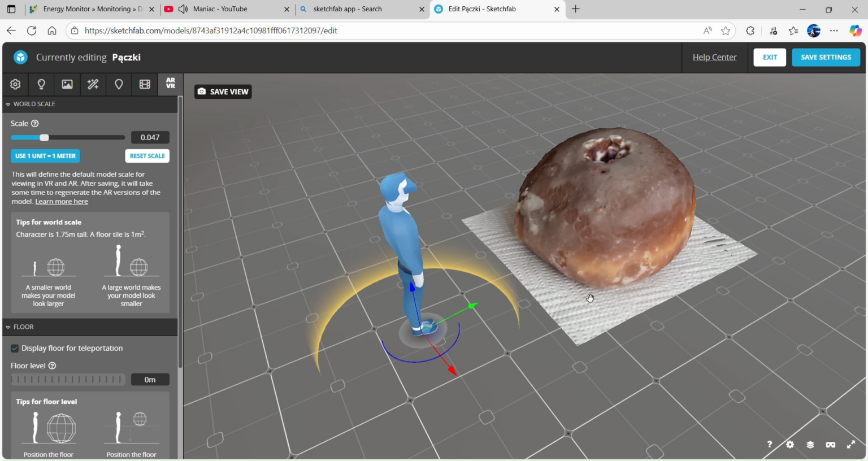Click the Sketchfab logo icon
The width and height of the screenshot is (868, 461).
(x=21, y=57)
